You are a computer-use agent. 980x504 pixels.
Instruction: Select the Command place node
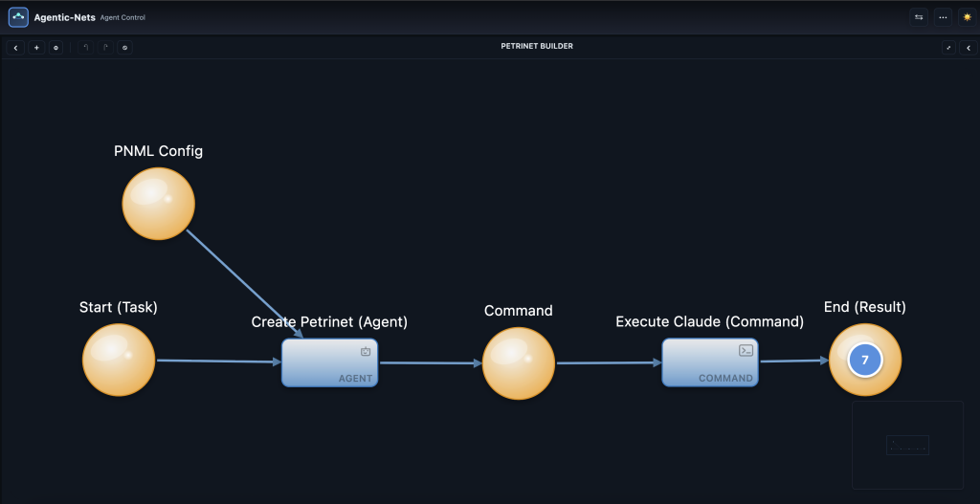(519, 362)
